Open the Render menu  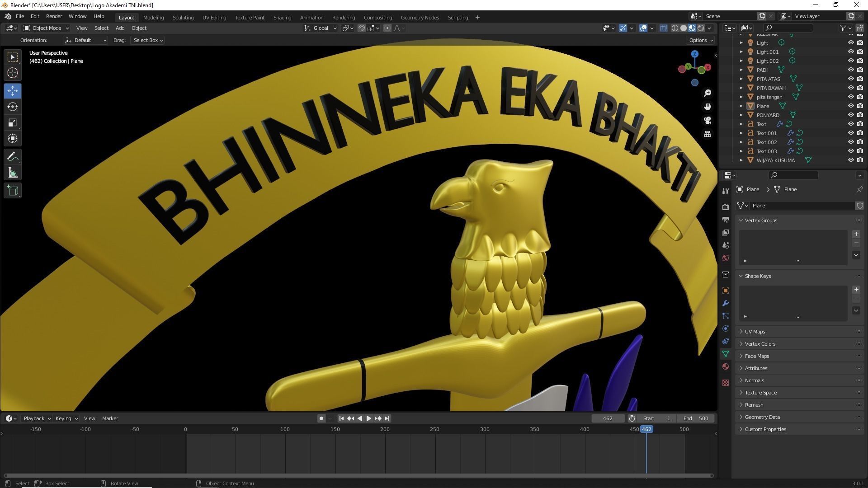pyautogui.click(x=54, y=16)
